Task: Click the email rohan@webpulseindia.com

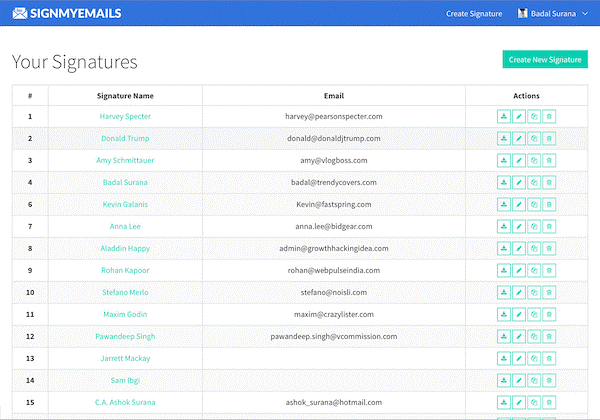Action: (x=334, y=270)
